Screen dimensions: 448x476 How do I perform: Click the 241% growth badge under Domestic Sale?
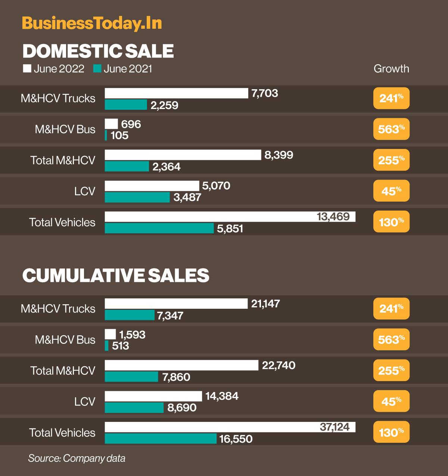(x=391, y=99)
